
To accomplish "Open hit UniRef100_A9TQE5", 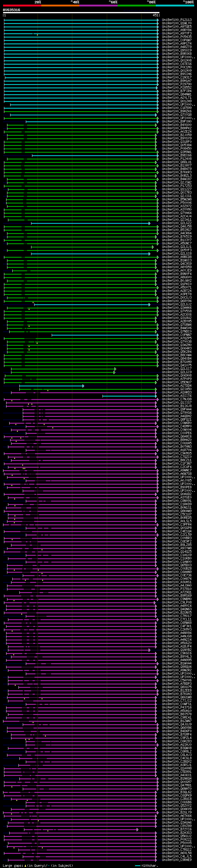I will (x=177, y=26).
